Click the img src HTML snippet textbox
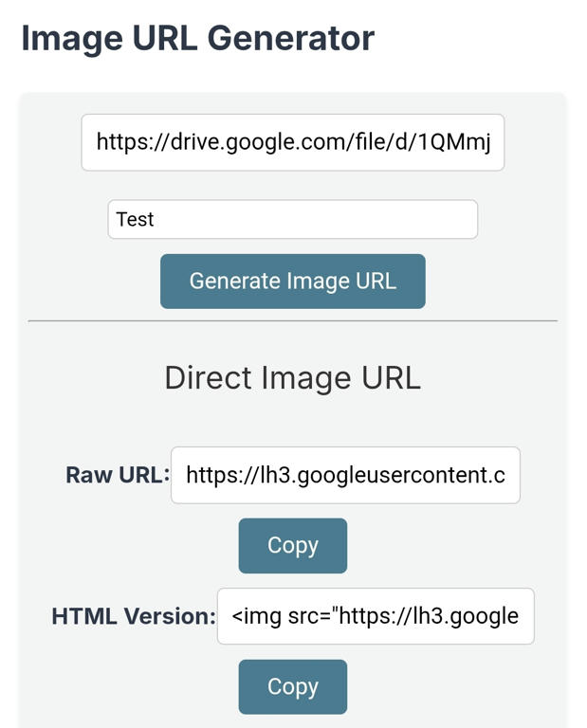 pos(376,616)
